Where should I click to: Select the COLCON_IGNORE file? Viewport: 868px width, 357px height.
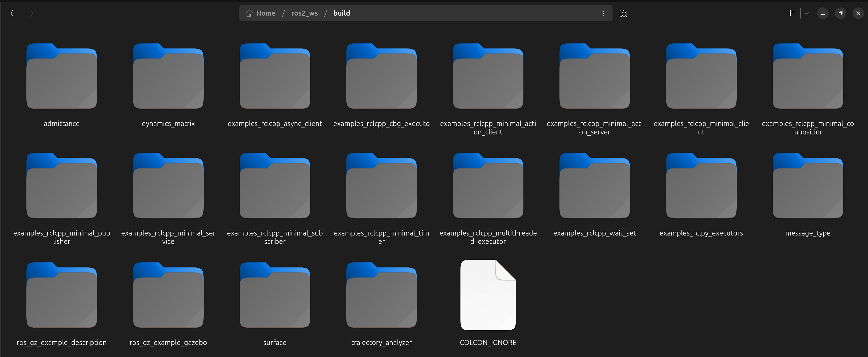click(488, 295)
